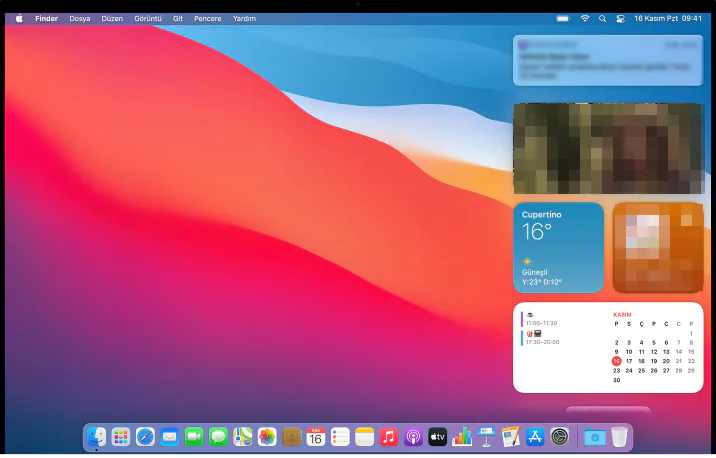Launch Maps from the dock
716x458 pixels.
[x=243, y=437]
